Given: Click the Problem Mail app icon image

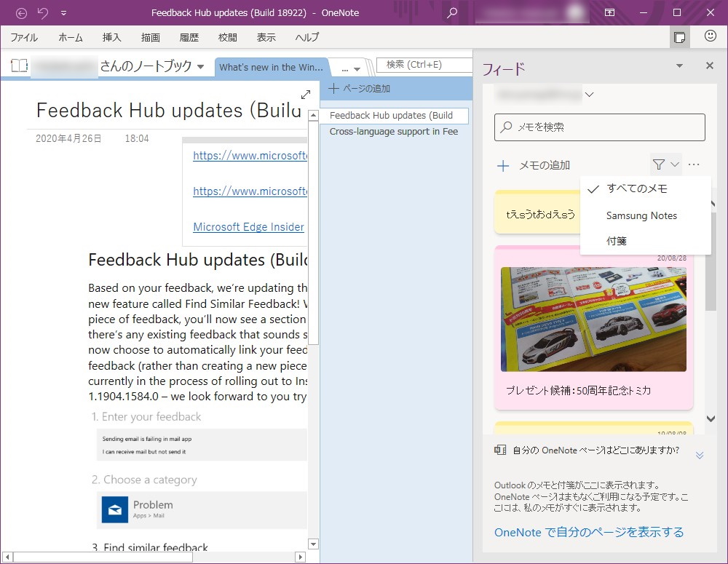Looking at the screenshot, I should 115,509.
